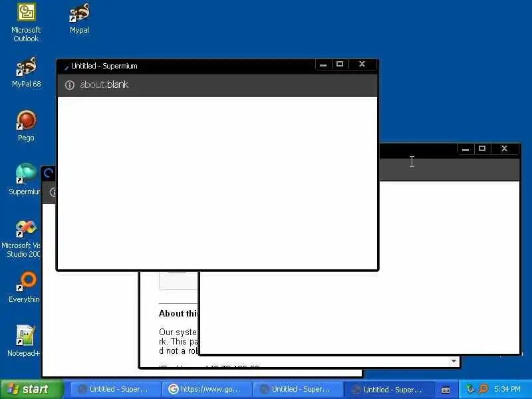The height and width of the screenshot is (399, 532).
Task: Open the Microsoft Outlook desktop icon
Action: point(26,23)
